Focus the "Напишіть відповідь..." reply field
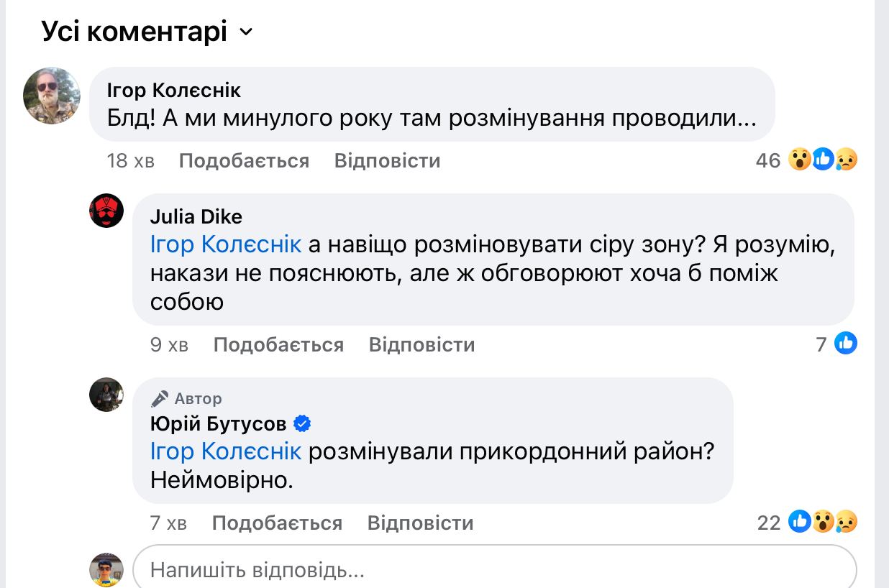 click(x=495, y=571)
